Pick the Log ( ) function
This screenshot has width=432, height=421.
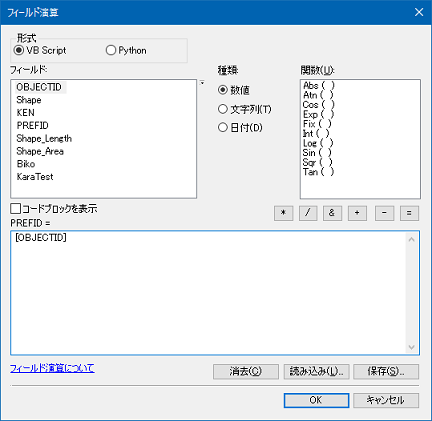(x=318, y=143)
